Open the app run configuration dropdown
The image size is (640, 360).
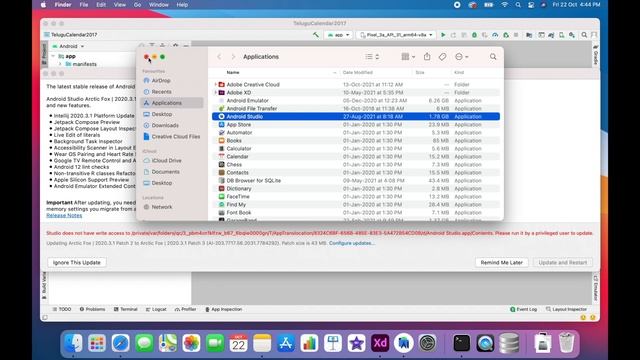pyautogui.click(x=338, y=35)
